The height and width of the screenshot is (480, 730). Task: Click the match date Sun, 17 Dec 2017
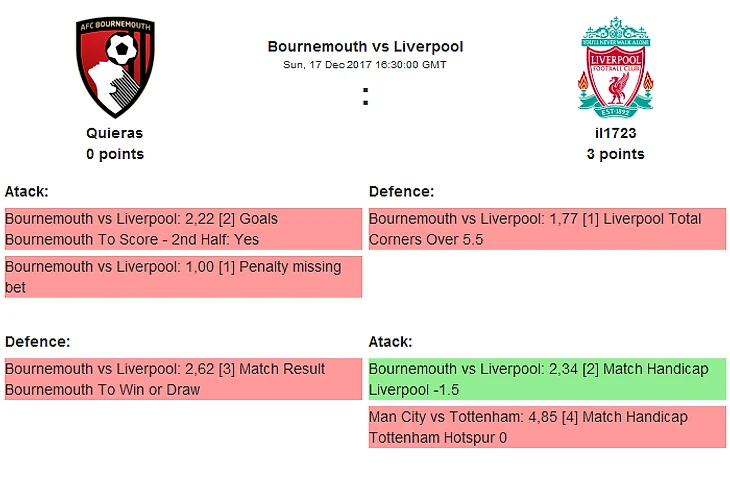(x=365, y=64)
